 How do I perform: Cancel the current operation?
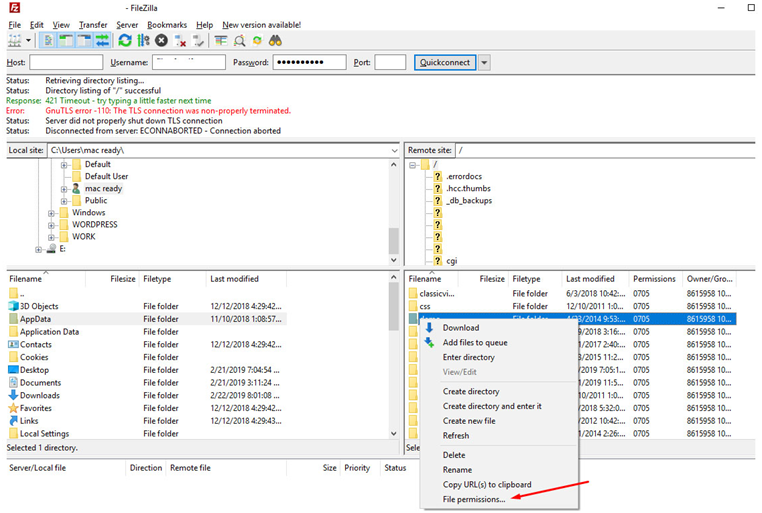pos(161,41)
